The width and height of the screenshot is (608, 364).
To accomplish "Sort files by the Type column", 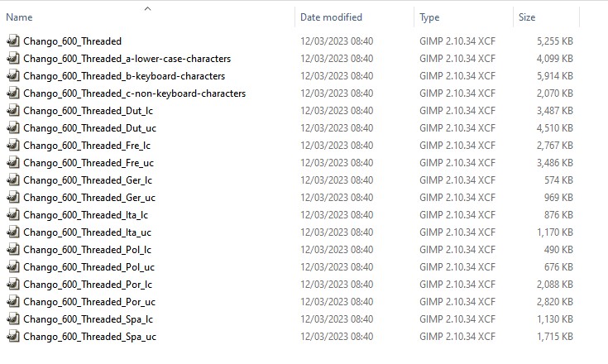I will 429,17.
